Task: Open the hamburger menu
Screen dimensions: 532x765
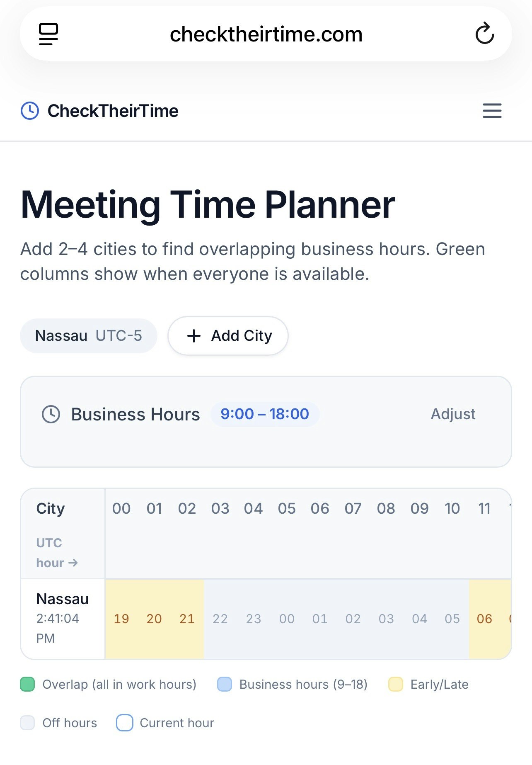Action: pos(492,111)
